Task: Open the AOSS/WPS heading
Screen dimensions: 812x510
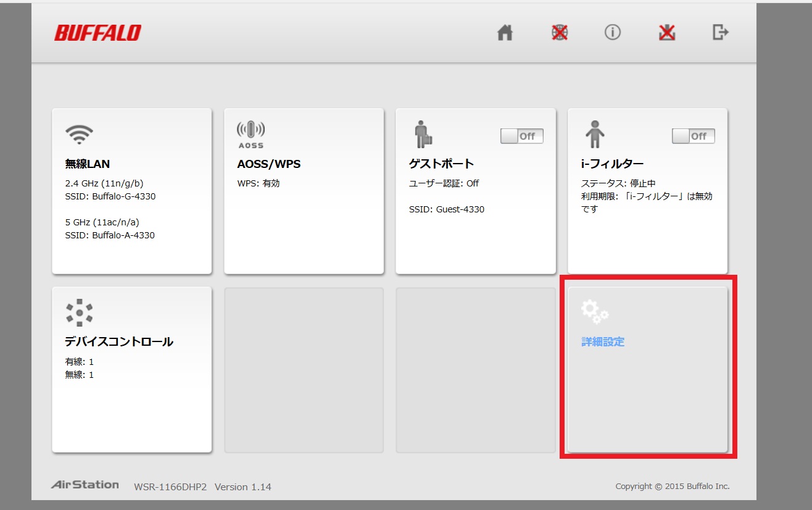Action: point(269,164)
